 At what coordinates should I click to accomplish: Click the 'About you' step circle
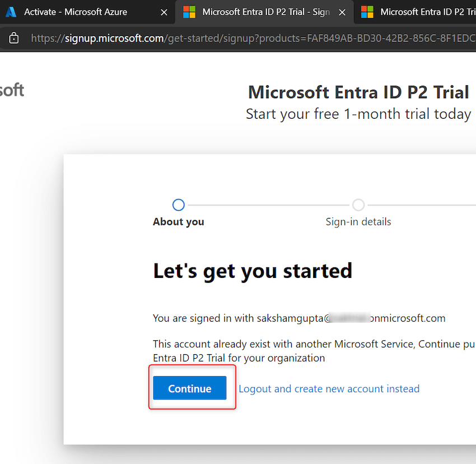point(178,205)
